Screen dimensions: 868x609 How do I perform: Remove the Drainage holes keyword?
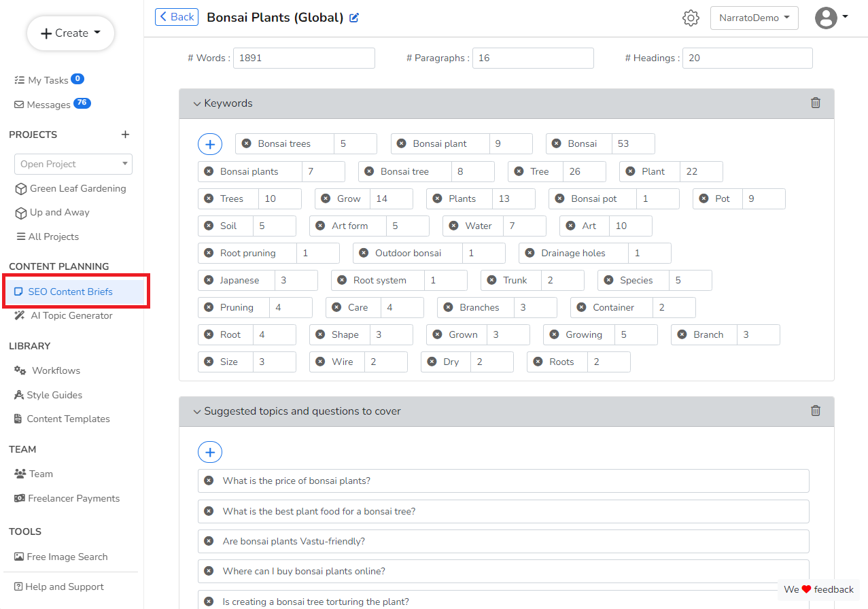pos(530,253)
